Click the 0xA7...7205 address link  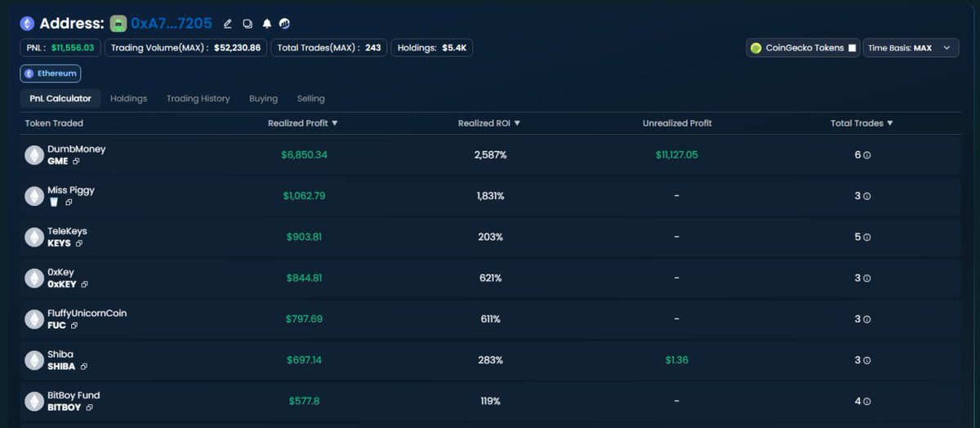pos(171,24)
